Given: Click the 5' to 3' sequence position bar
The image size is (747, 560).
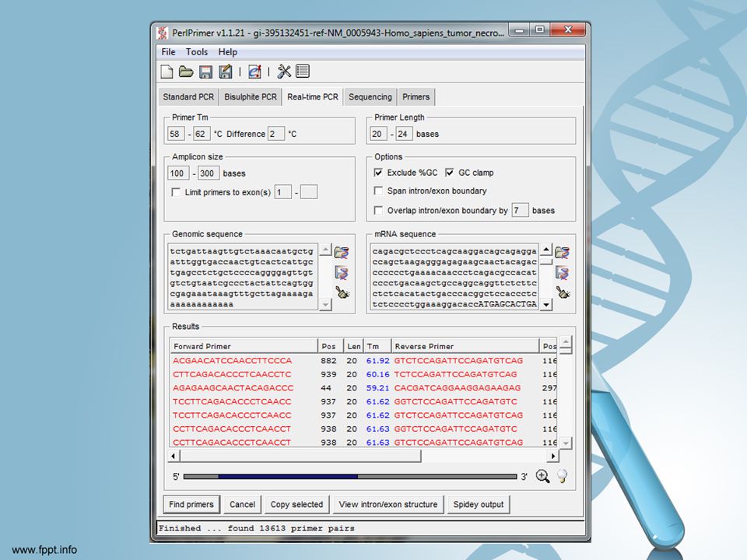Looking at the screenshot, I should (x=350, y=476).
